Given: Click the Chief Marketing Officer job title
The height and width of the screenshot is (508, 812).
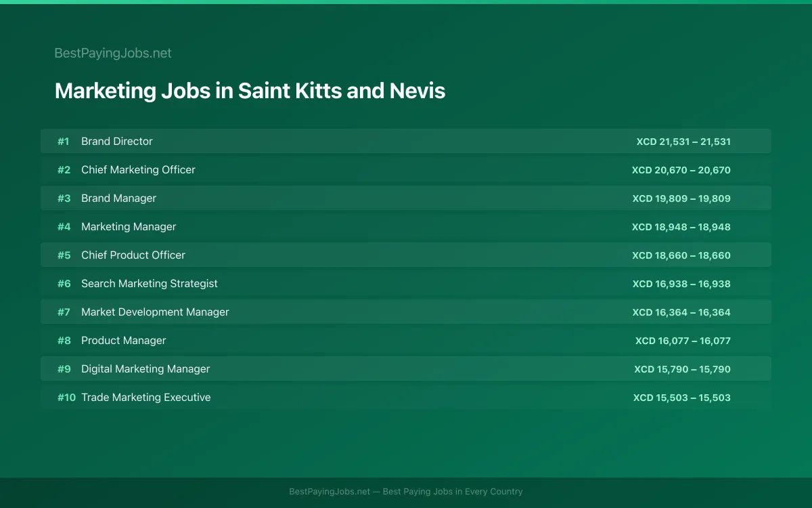Looking at the screenshot, I should tap(138, 169).
